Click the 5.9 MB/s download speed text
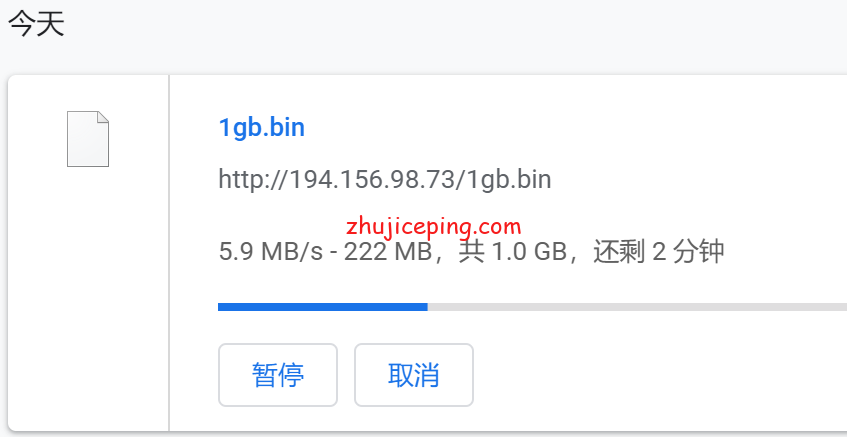This screenshot has width=847, height=437. [270, 252]
